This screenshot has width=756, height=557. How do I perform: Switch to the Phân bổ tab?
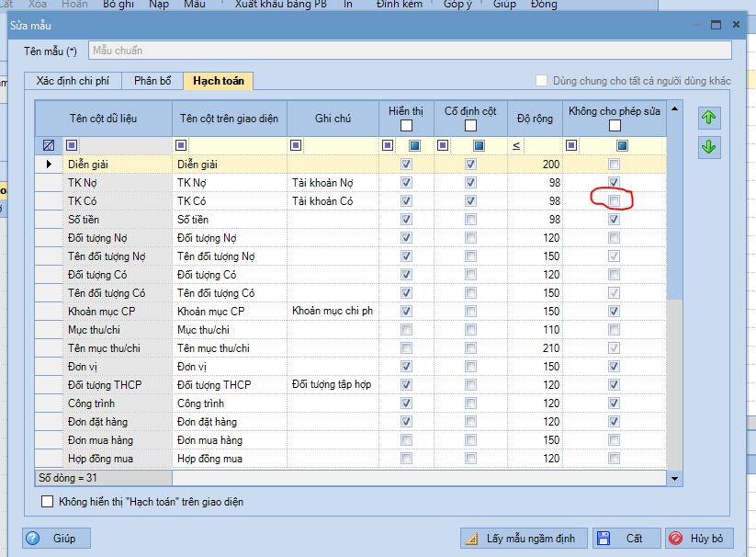pos(152,81)
